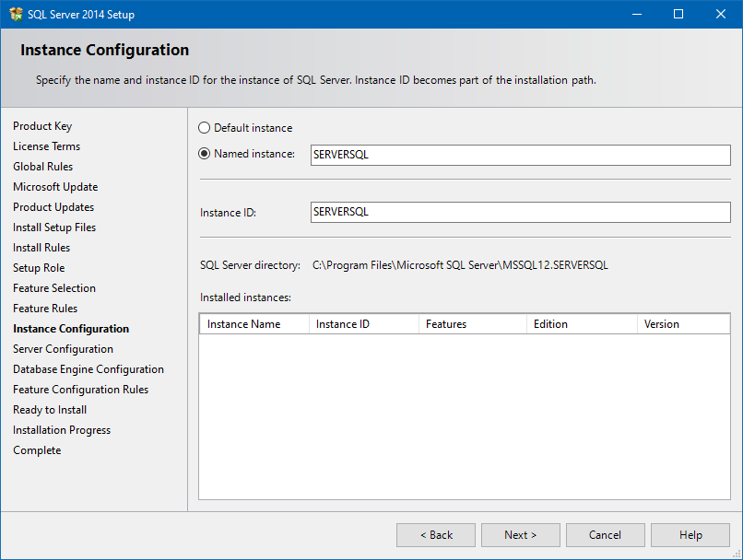Select Microsoft Update step in sidebar
The width and height of the screenshot is (743, 560).
pos(55,187)
